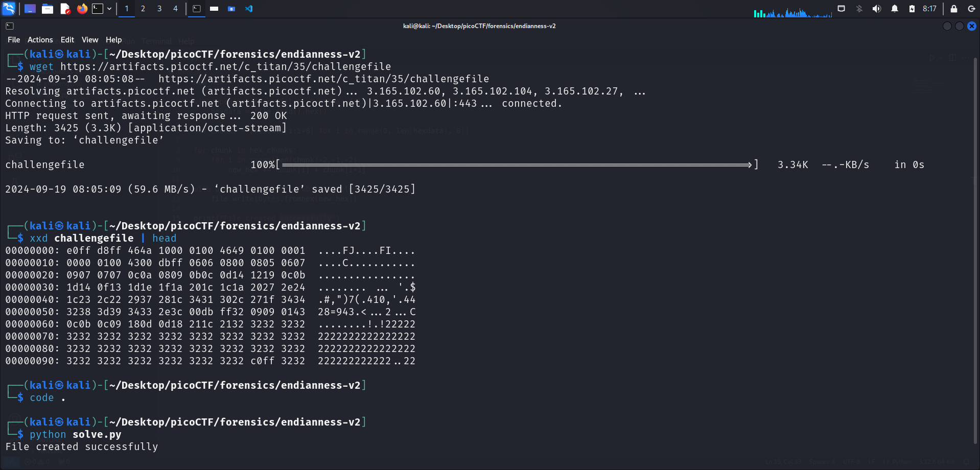This screenshot has height=470, width=980.
Task: Open the file manager launcher
Action: (x=48, y=9)
